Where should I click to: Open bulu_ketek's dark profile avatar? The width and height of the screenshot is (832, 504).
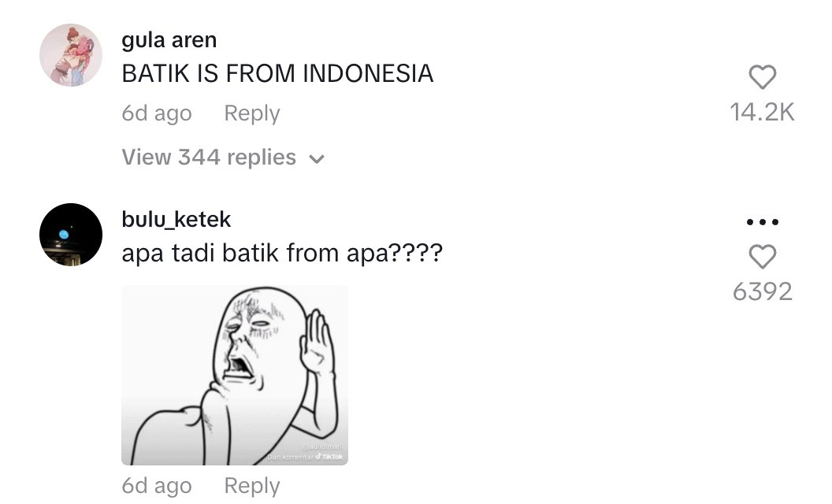click(x=71, y=234)
